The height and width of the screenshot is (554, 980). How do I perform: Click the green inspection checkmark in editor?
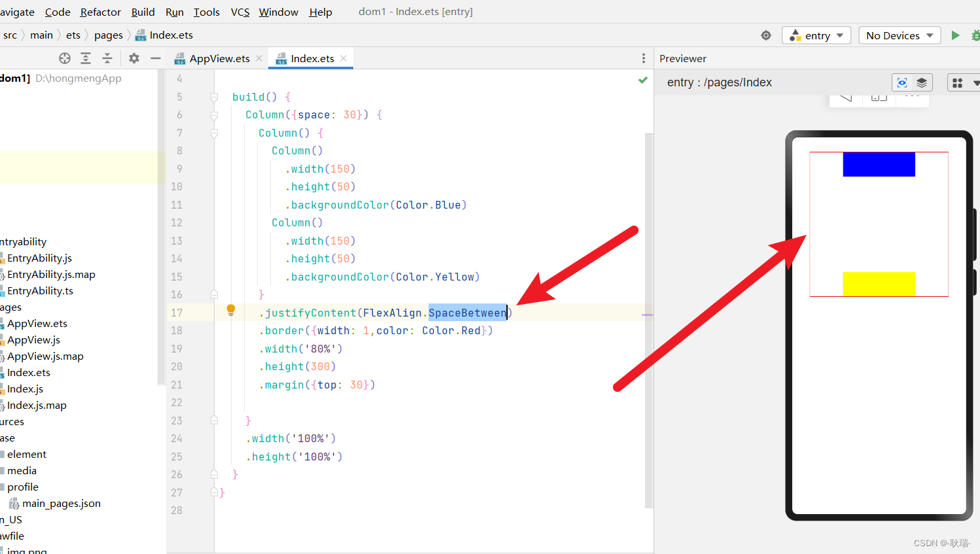coord(643,80)
